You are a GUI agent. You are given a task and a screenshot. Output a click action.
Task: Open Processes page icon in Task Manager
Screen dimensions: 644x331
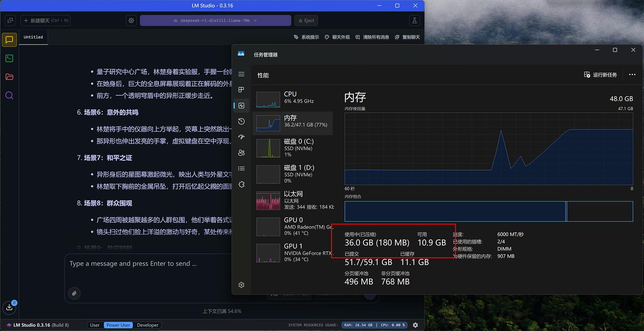point(241,90)
